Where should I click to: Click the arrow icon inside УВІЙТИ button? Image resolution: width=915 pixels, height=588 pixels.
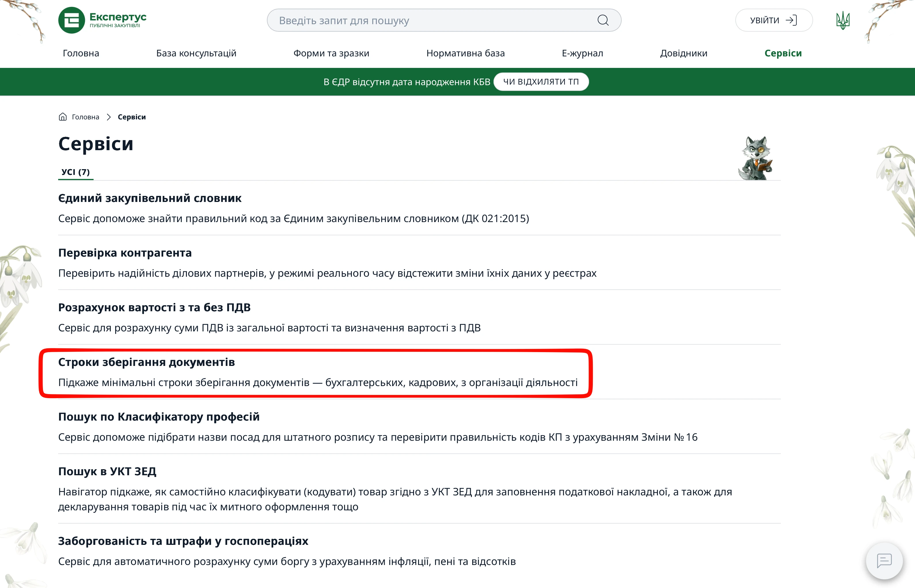pos(791,20)
